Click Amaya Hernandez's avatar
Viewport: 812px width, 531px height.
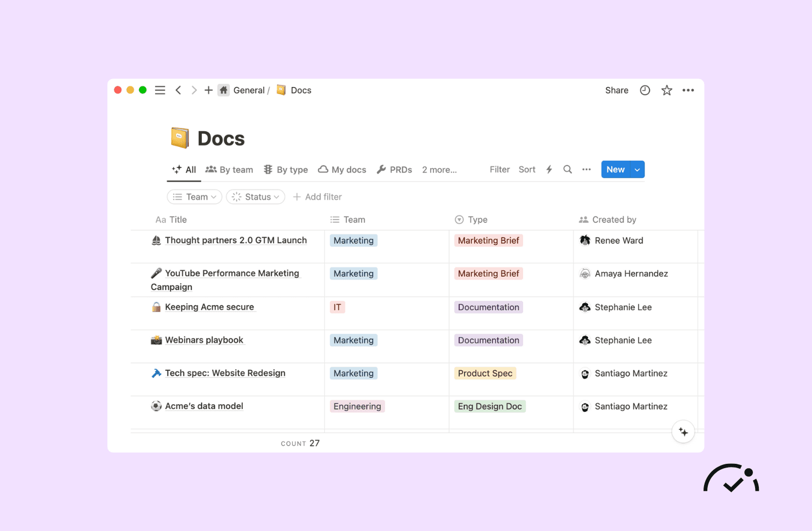click(585, 274)
